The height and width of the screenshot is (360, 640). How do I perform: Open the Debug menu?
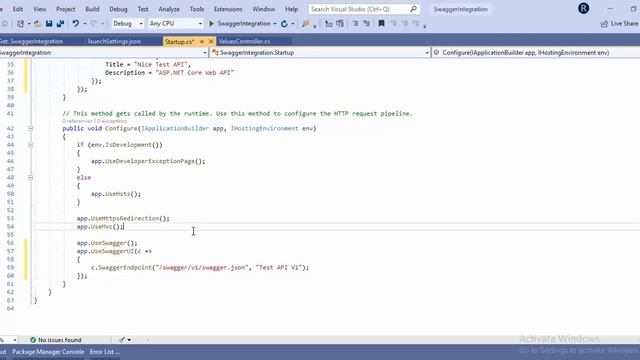tap(118, 9)
